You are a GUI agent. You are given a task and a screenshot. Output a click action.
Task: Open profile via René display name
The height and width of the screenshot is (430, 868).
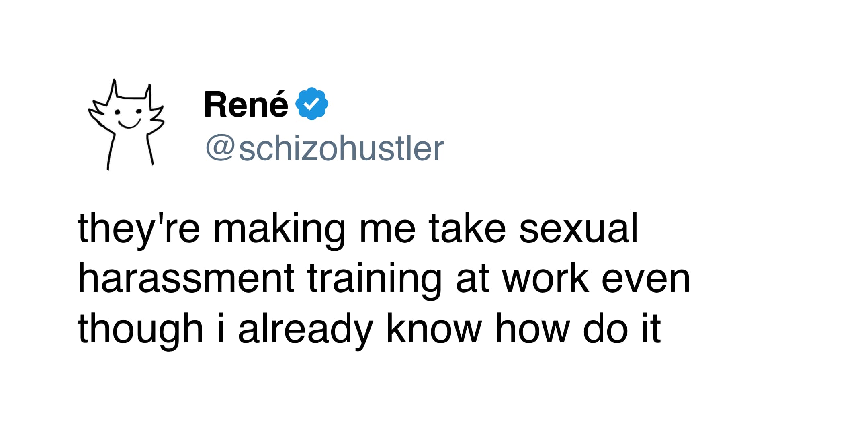point(246,104)
